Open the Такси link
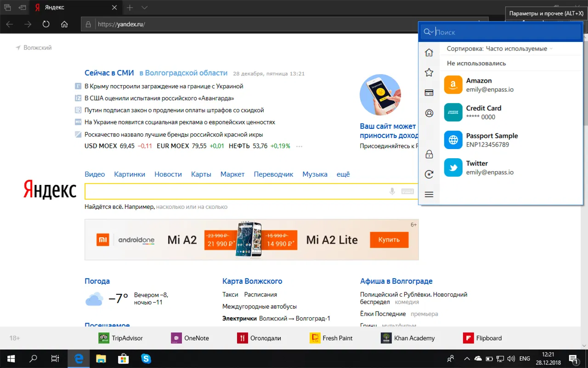The image size is (588, 368). 230,294
